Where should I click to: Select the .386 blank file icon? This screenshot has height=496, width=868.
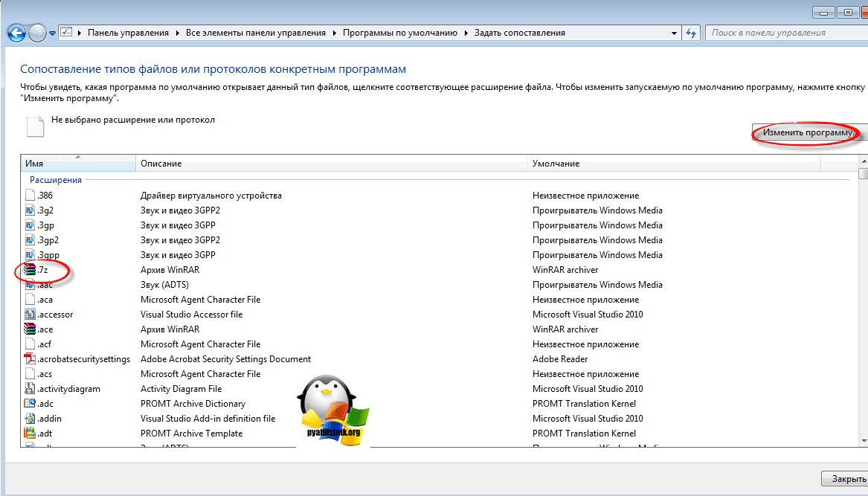[30, 196]
